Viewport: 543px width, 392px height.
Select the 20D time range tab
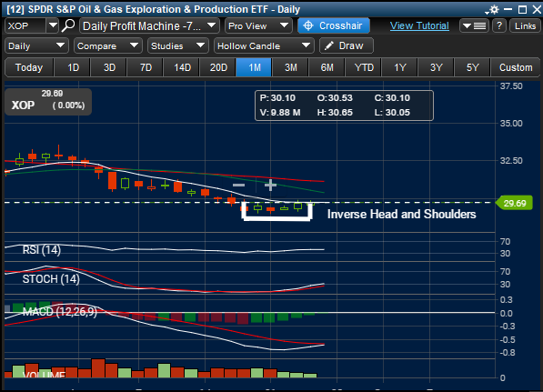tap(218, 67)
